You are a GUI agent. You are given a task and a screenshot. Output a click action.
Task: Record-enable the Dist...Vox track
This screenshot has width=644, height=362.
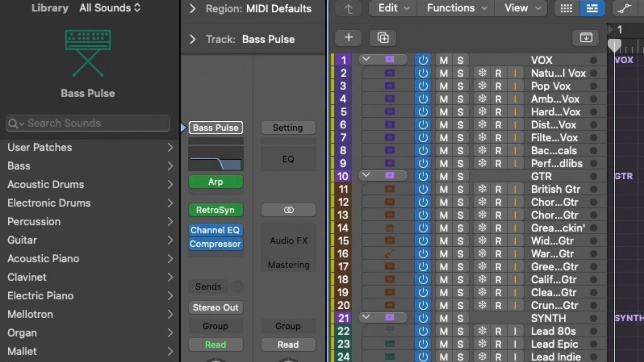click(498, 125)
